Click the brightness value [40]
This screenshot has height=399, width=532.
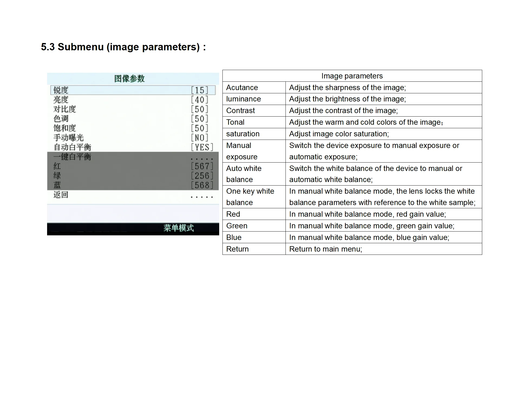[x=199, y=100]
